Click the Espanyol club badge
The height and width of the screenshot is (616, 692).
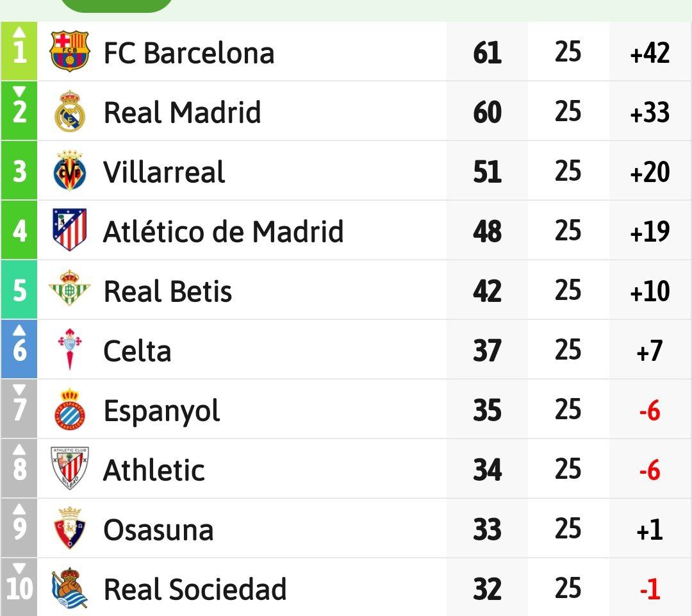[x=70, y=410]
